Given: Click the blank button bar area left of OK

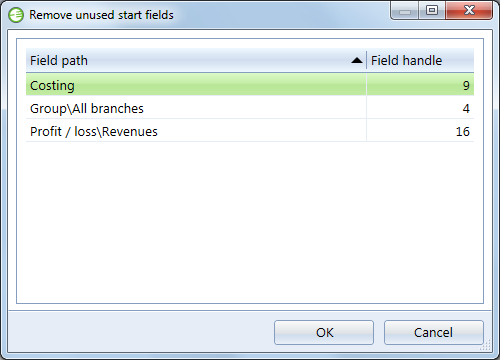Looking at the screenshot, I should 141,332.
